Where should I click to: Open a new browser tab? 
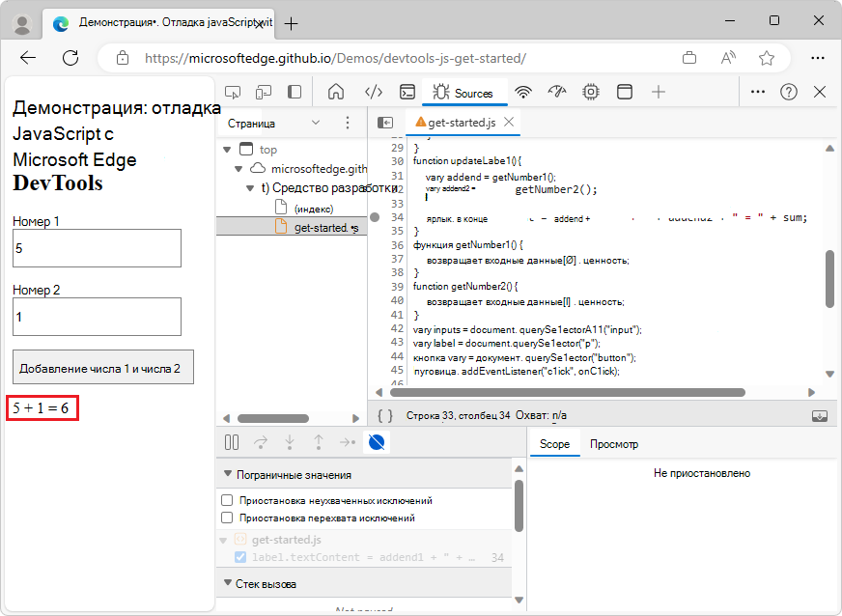(x=291, y=23)
